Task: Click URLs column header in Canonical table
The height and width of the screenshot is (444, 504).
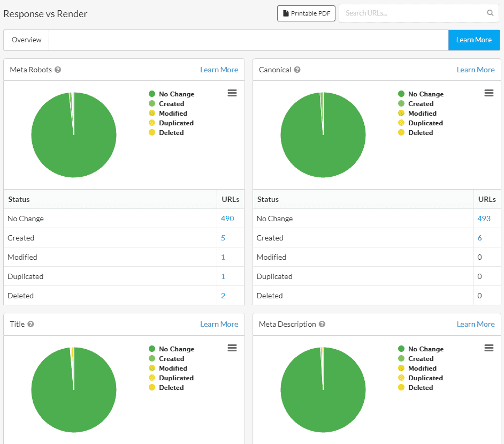Action: point(487,199)
